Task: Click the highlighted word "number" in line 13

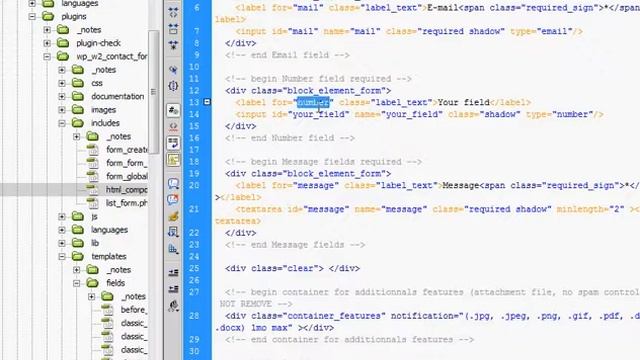Action: click(313, 102)
